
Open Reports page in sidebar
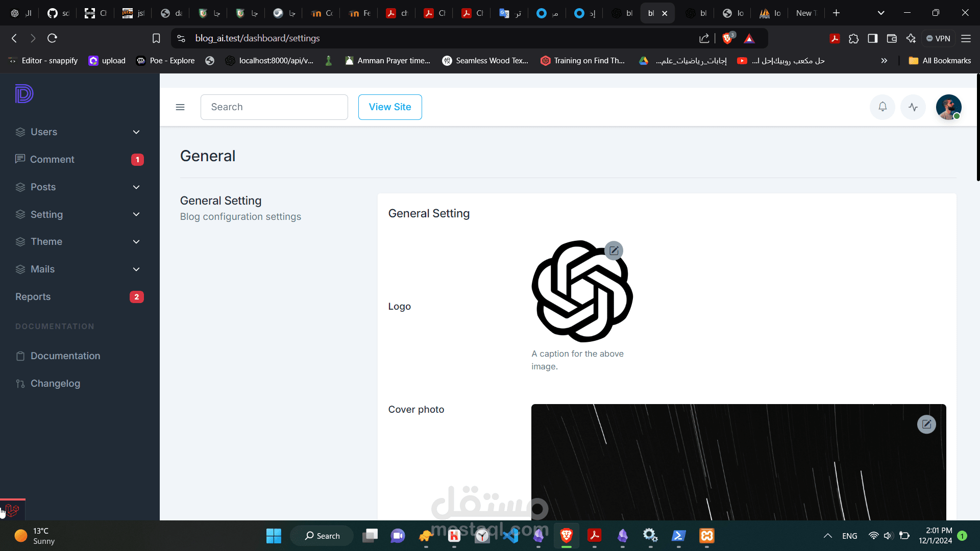[x=33, y=297]
